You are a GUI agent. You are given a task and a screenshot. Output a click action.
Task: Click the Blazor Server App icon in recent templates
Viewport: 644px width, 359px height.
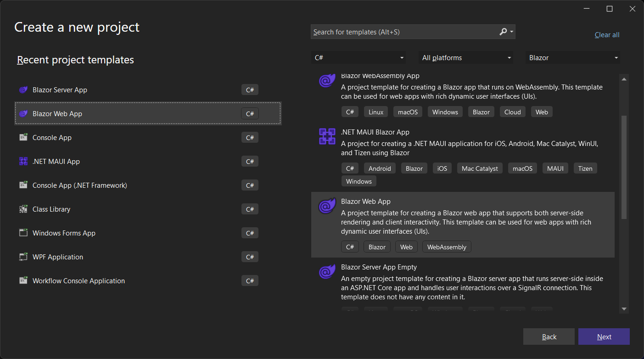click(23, 90)
